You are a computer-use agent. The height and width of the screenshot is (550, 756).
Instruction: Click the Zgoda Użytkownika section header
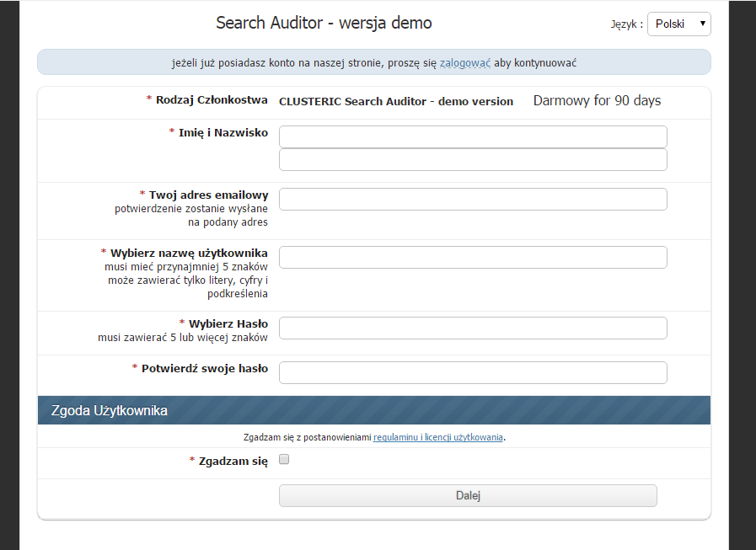[x=110, y=411]
